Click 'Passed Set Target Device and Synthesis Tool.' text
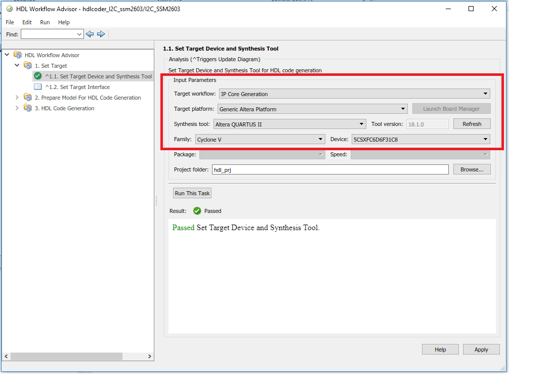This screenshot has width=550, height=392. [x=246, y=228]
